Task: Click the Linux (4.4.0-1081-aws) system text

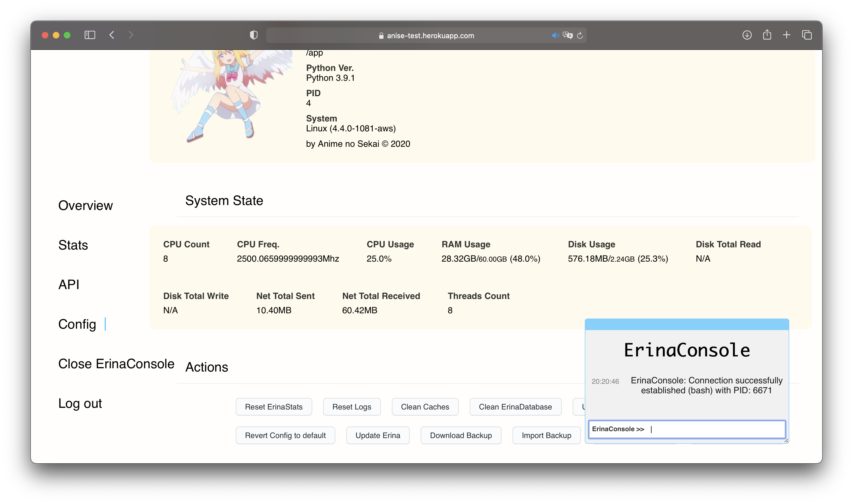Action: (x=351, y=128)
